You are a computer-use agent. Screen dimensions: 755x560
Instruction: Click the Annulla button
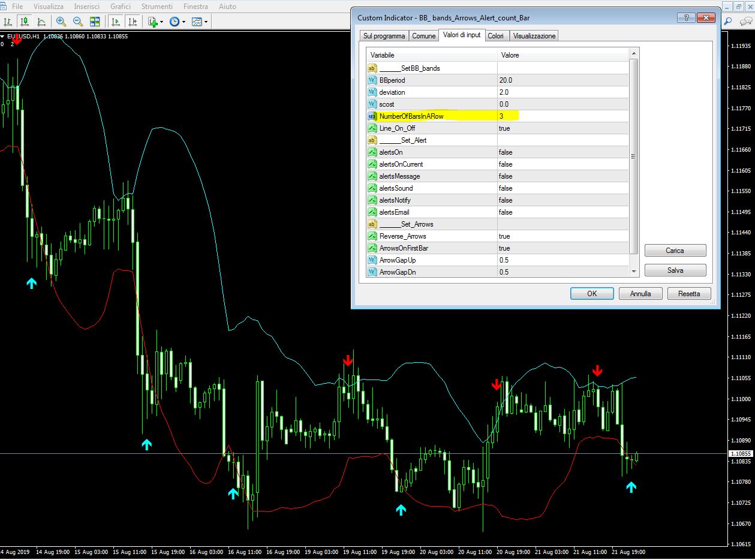(640, 294)
